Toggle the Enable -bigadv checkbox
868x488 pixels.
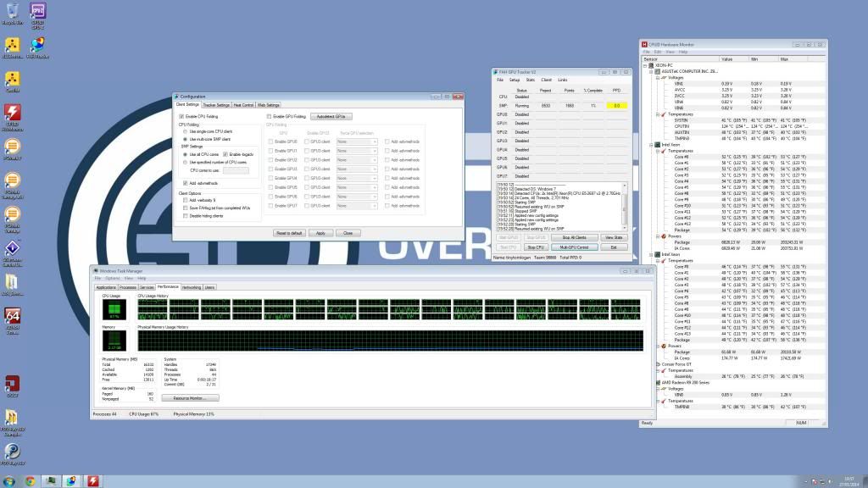pos(225,154)
